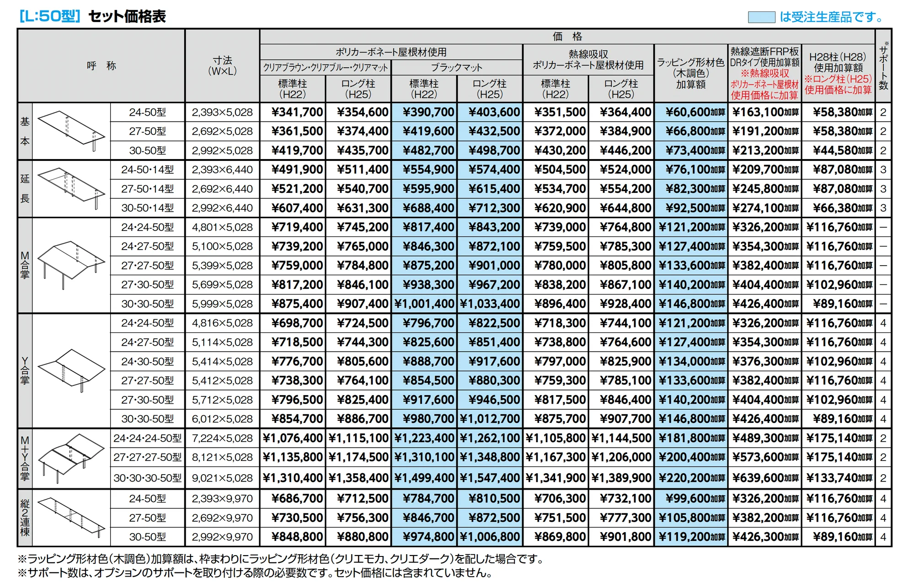
Task: Click the ¥639,600加算 cell
Action: 766,478
